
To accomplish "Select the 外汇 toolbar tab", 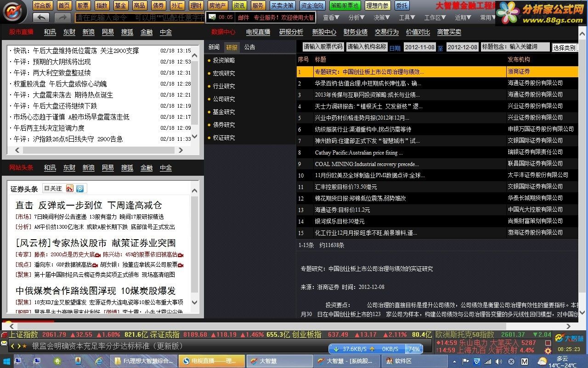I will tap(177, 6).
